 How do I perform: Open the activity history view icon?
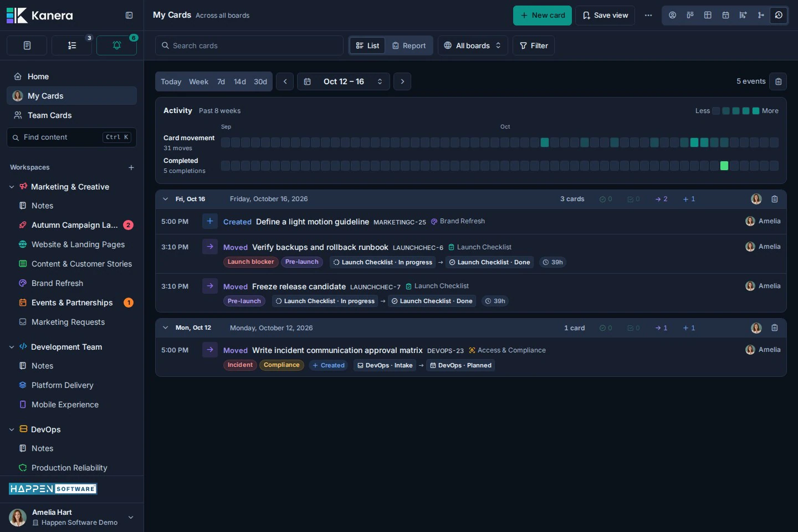click(x=779, y=15)
